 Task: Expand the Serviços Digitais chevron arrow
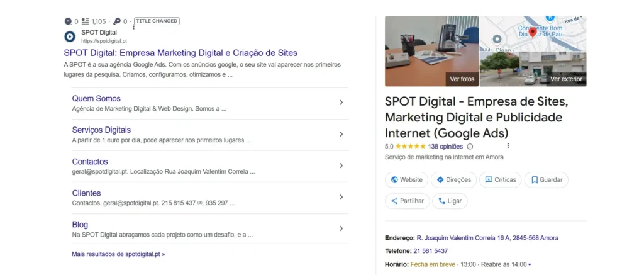(x=341, y=134)
